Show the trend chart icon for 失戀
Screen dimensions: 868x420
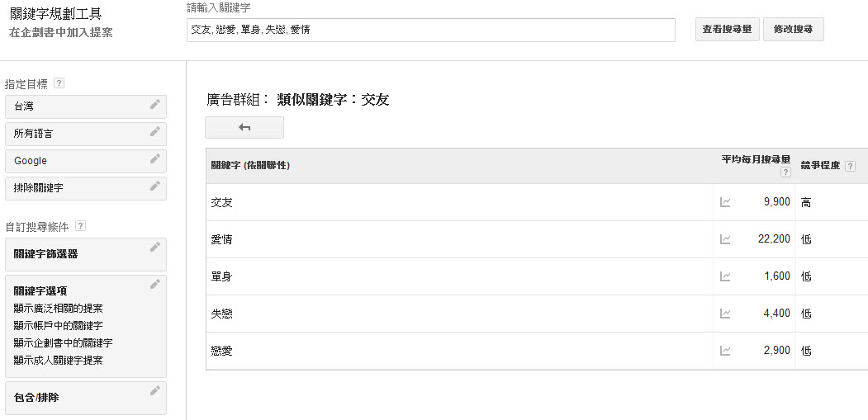pyautogui.click(x=724, y=314)
